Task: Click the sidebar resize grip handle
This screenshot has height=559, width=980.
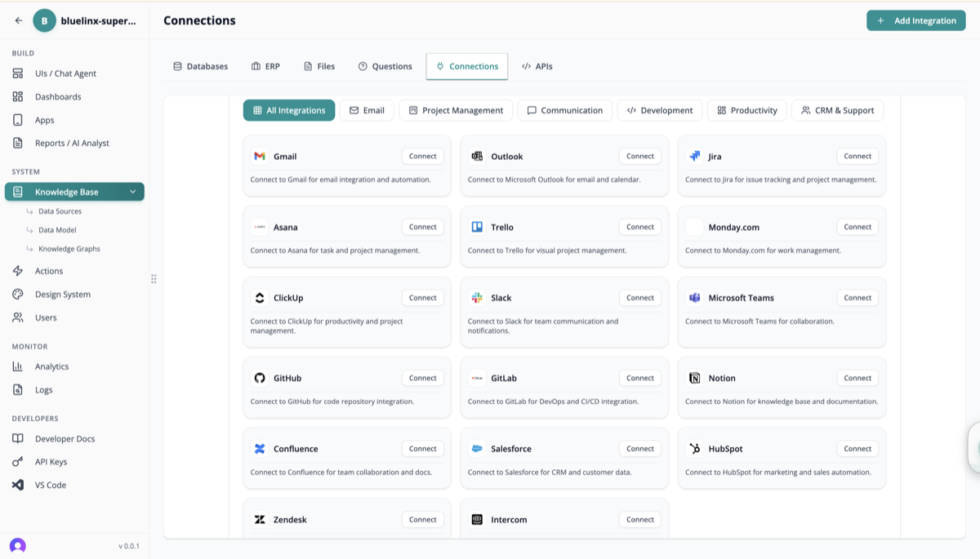Action: coord(154,279)
